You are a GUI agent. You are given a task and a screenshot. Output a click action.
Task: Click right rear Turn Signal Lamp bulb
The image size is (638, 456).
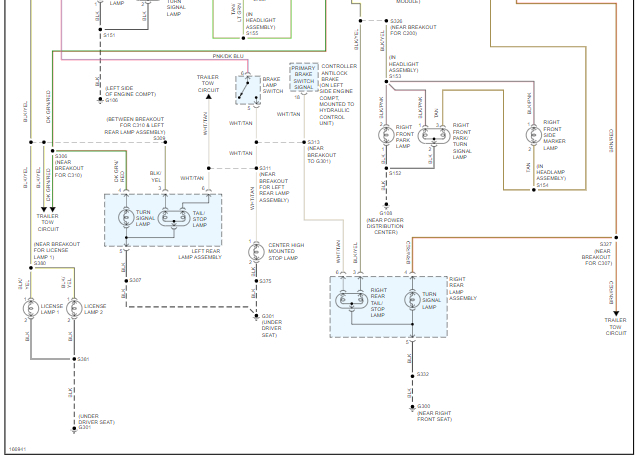[412, 300]
